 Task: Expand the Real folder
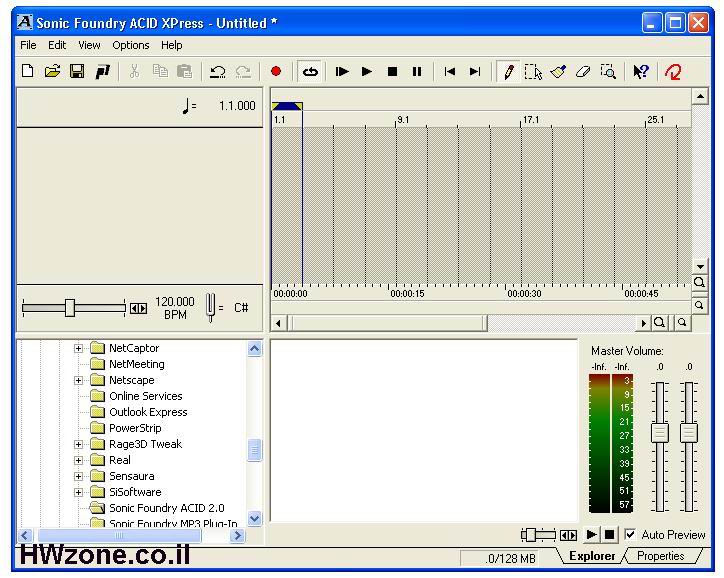pos(78,460)
